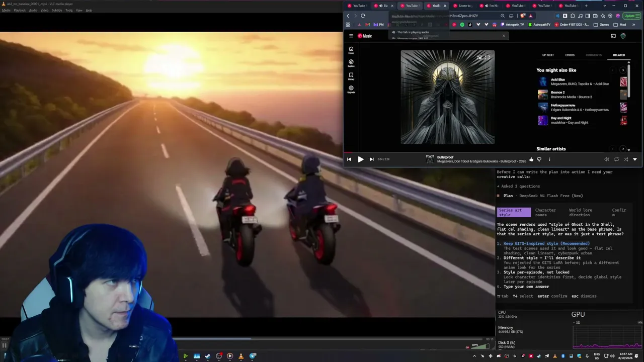This screenshot has height=362, width=644.
Task: Open VLC's Audio menu
Action: pyautogui.click(x=33, y=10)
